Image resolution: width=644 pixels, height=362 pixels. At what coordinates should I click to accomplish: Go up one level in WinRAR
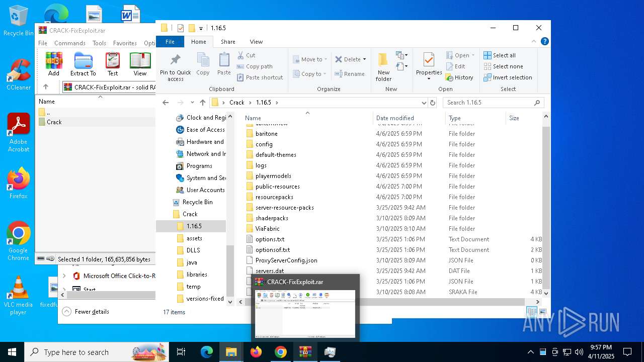point(46,87)
